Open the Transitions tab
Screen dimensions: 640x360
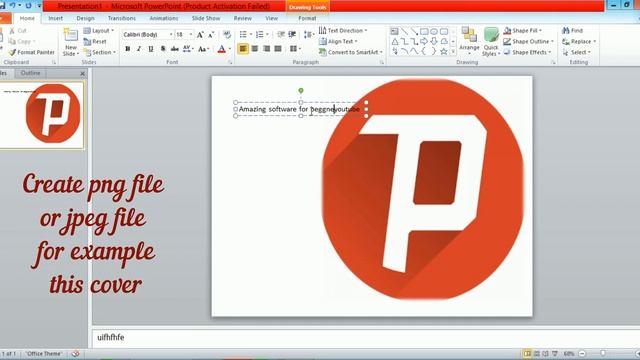pyautogui.click(x=122, y=18)
